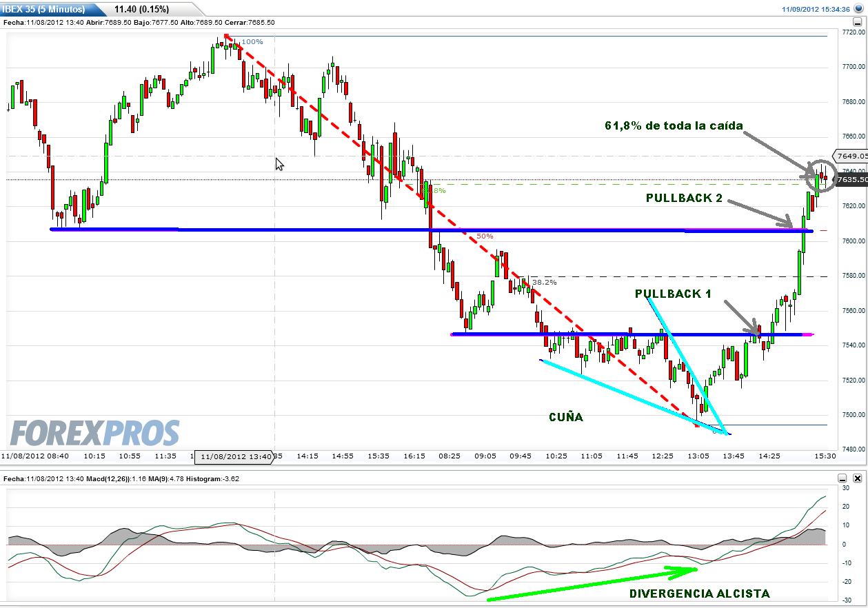Click the 7635.50 current price tag

pos(851,179)
